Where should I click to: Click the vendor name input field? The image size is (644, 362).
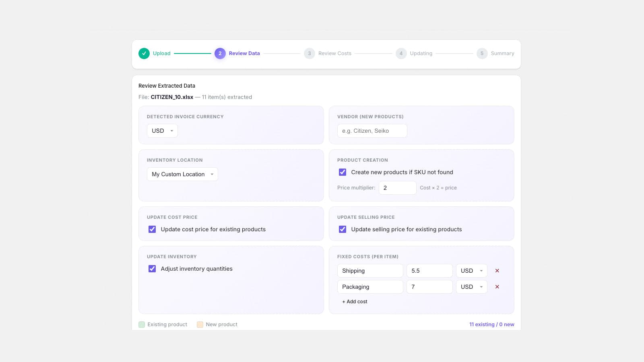click(x=372, y=131)
